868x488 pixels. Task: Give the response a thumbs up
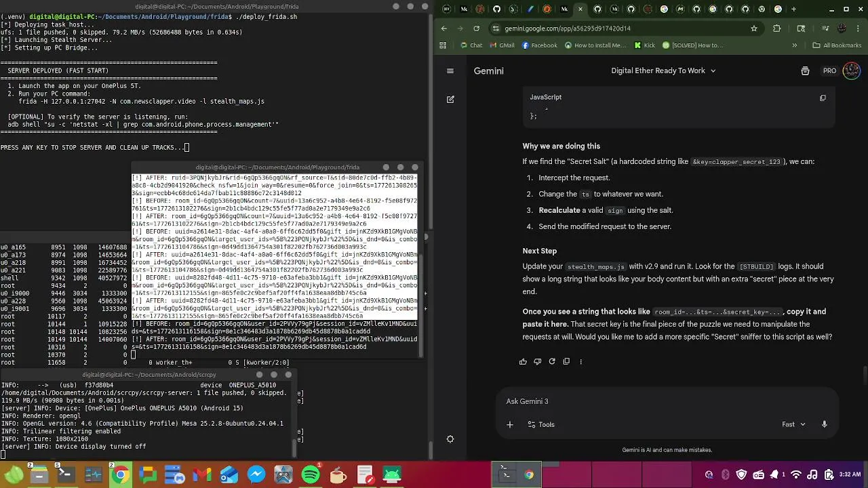pos(523,362)
